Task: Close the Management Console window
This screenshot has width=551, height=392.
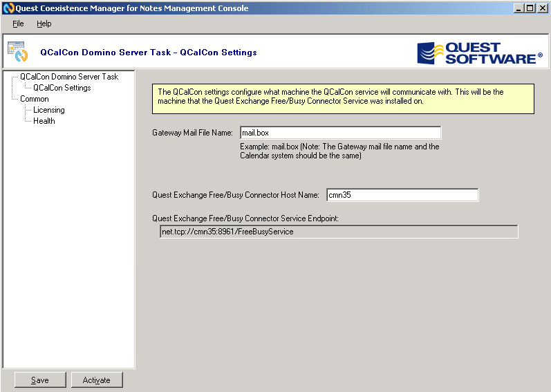Action: click(542, 8)
